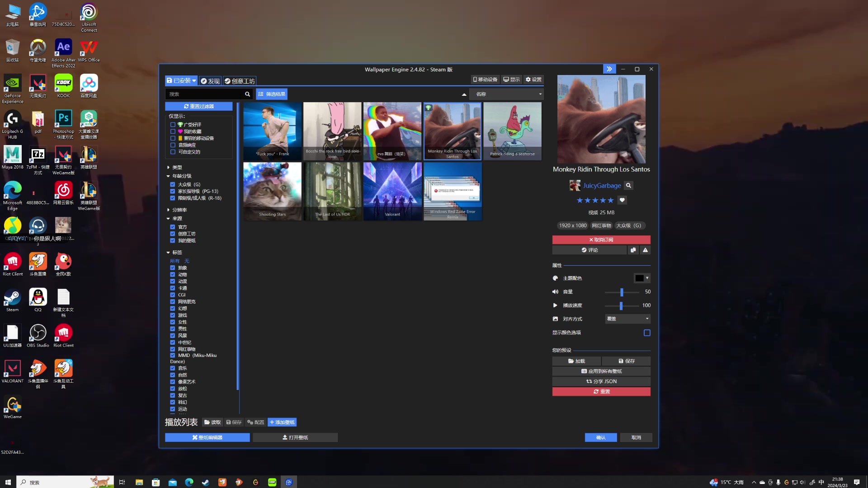Click 读取 to load a playlist
This screenshot has height=488, width=868.
pos(212,422)
